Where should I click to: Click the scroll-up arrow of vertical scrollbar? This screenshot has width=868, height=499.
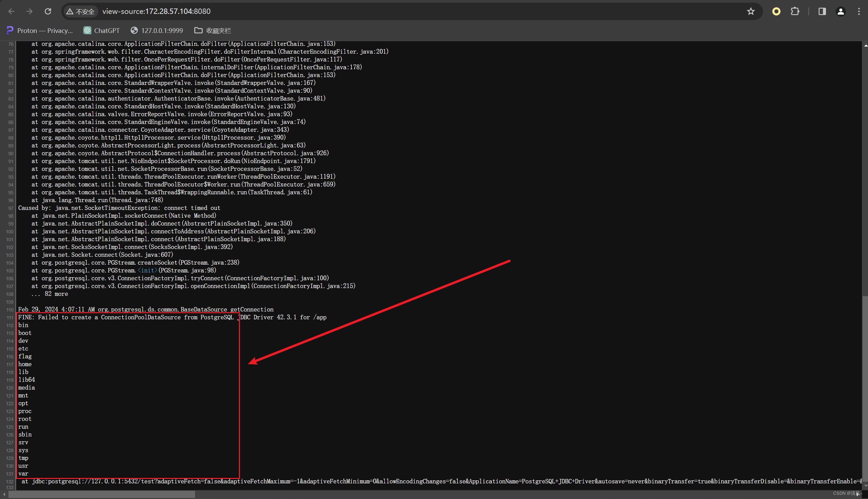pyautogui.click(x=865, y=45)
